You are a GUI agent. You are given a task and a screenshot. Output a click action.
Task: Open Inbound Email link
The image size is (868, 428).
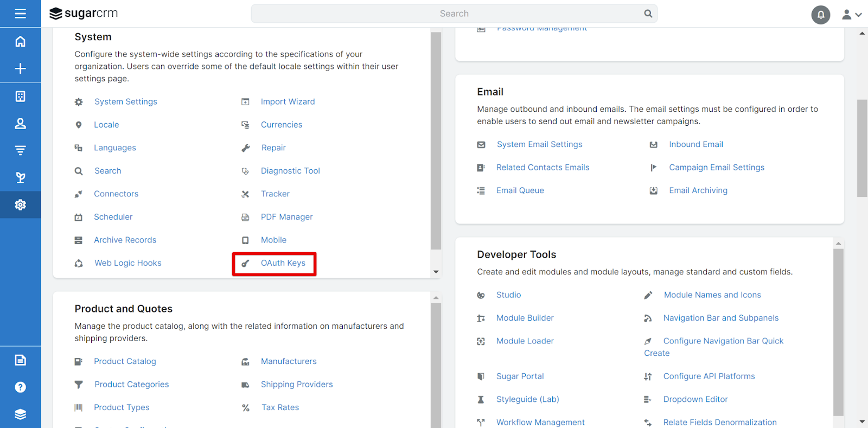click(x=696, y=144)
